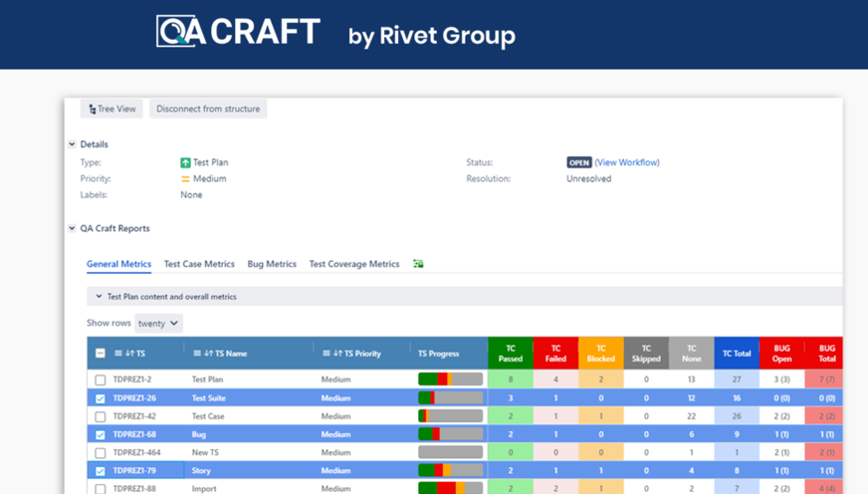Click the TDPREZ1-42 key
Screen dimensions: 868x494
pos(134,416)
